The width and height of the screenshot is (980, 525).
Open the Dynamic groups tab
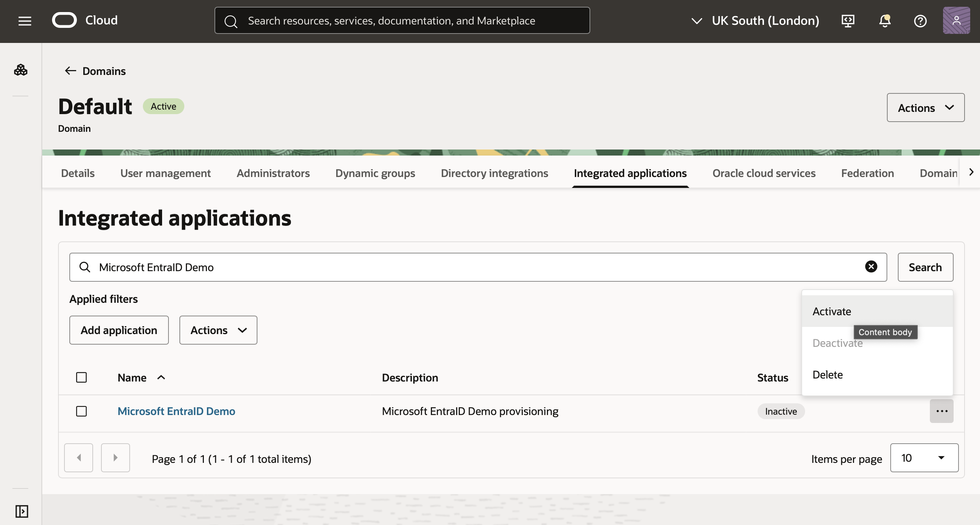pyautogui.click(x=375, y=173)
